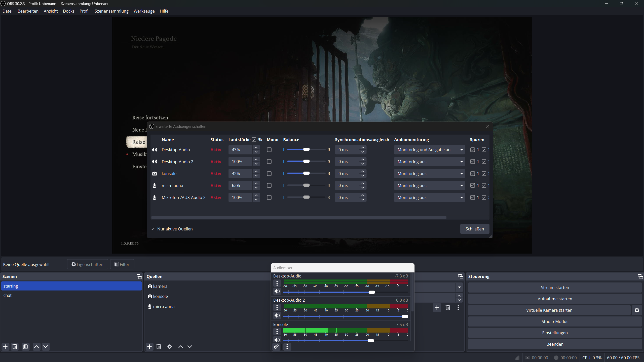The image size is (644, 362).
Task: Uncheck Nur aktive Quellen
Action: pyautogui.click(x=153, y=229)
